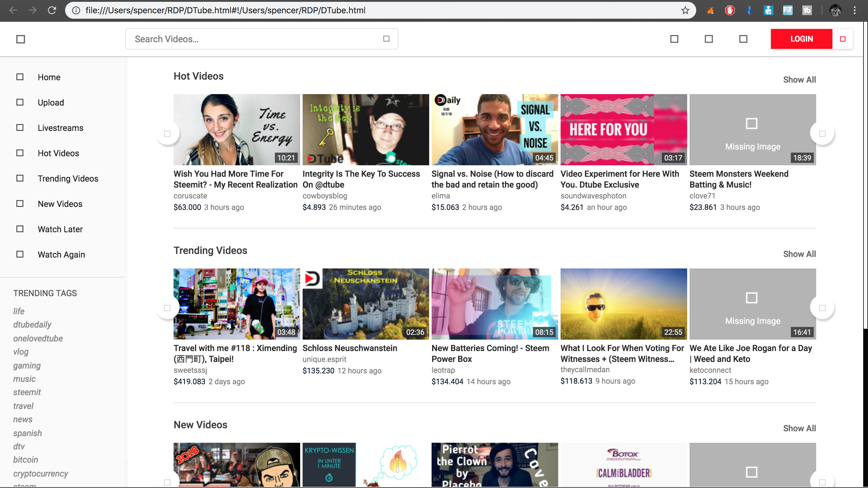Image resolution: width=868 pixels, height=488 pixels.
Task: Click the New Videos icon in the sidebar
Action: (x=20, y=204)
